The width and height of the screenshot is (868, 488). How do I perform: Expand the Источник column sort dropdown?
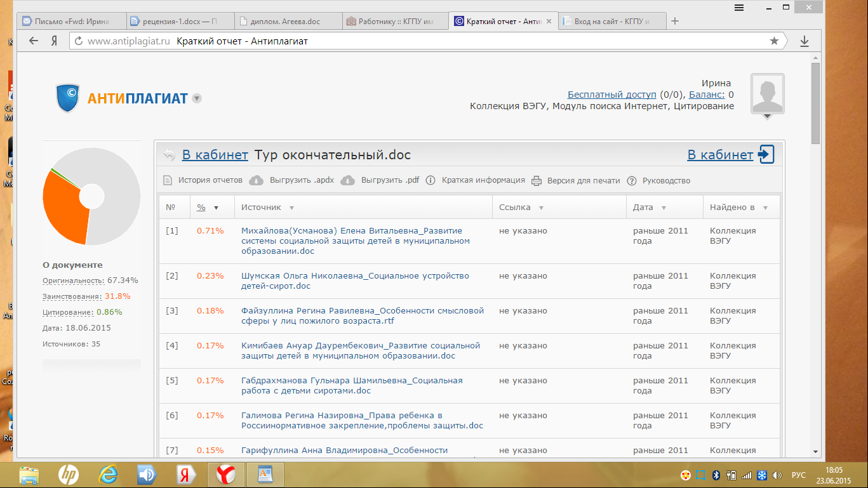click(291, 208)
